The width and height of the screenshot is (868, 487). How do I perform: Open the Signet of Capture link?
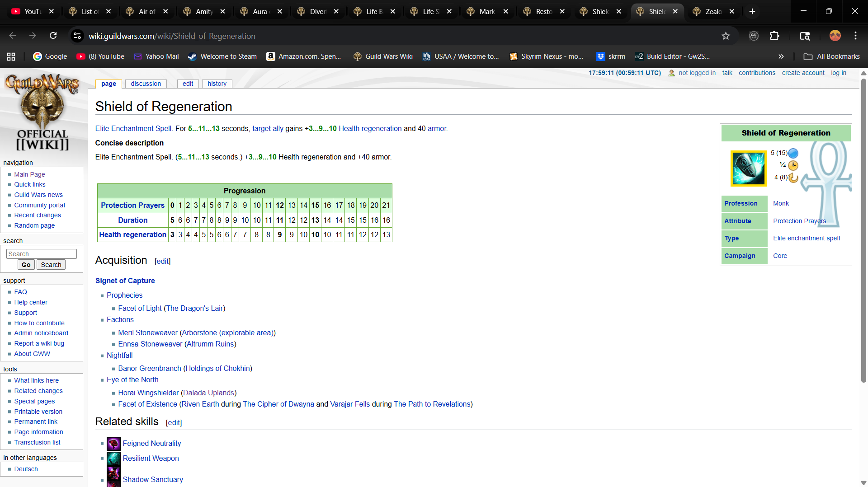tap(125, 281)
